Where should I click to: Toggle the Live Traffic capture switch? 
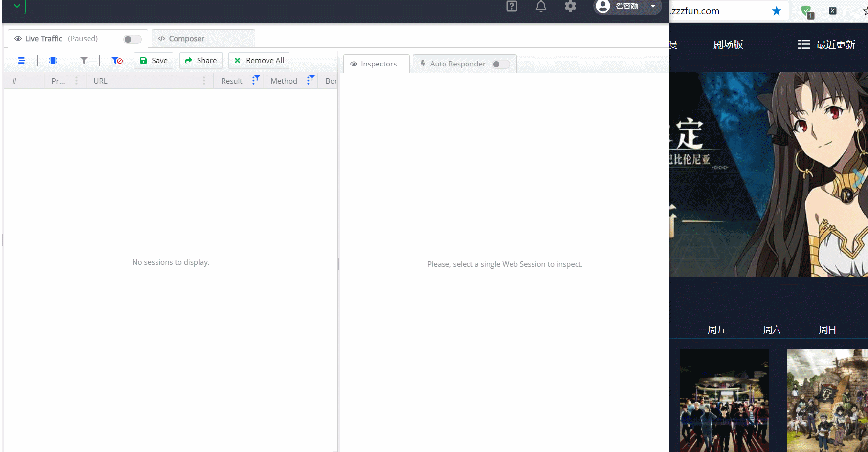(132, 39)
